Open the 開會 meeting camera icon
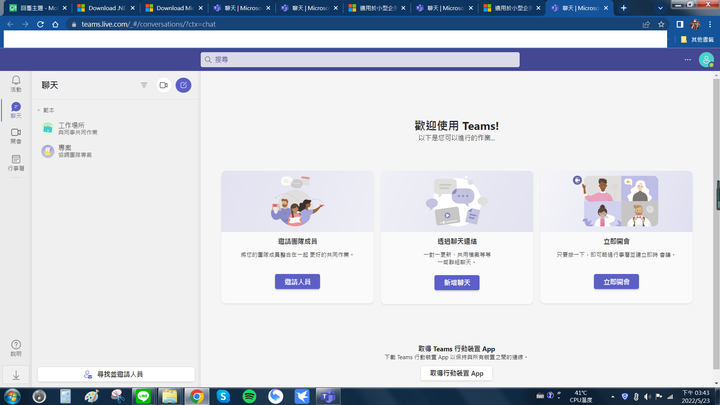The height and width of the screenshot is (405, 720). 16,136
